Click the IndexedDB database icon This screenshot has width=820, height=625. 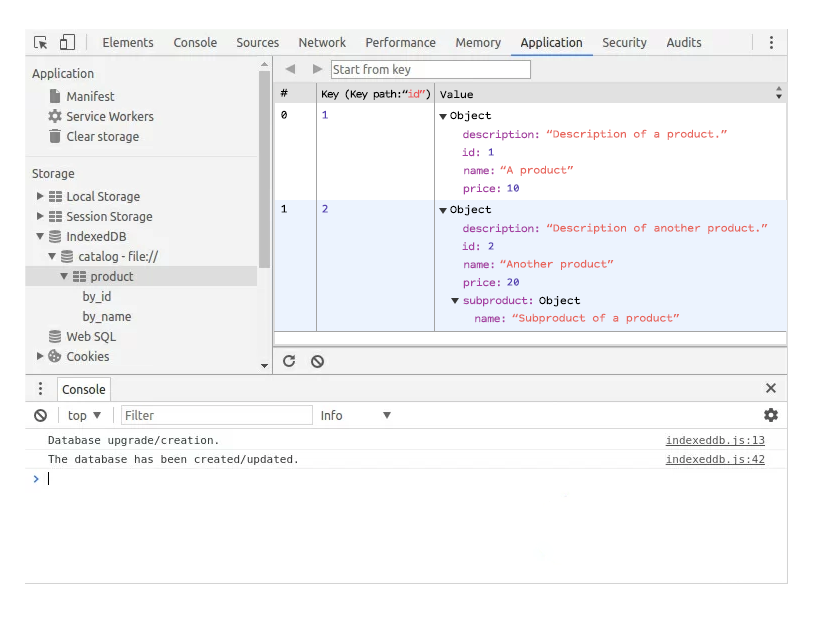[x=55, y=236]
